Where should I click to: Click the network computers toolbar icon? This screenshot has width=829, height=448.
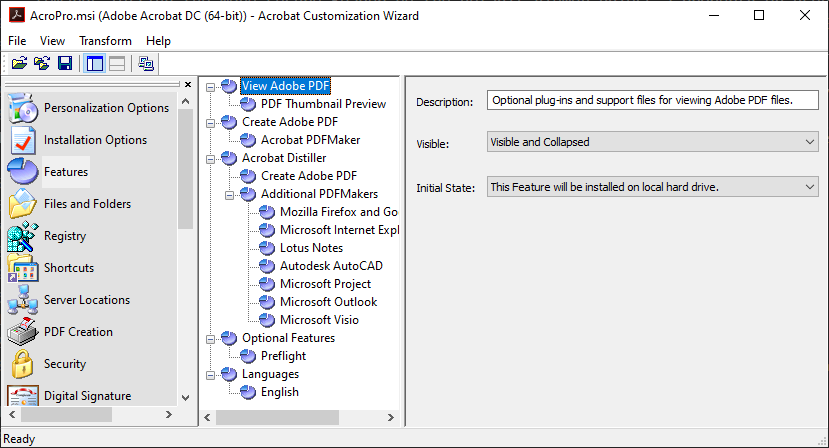[x=146, y=64]
